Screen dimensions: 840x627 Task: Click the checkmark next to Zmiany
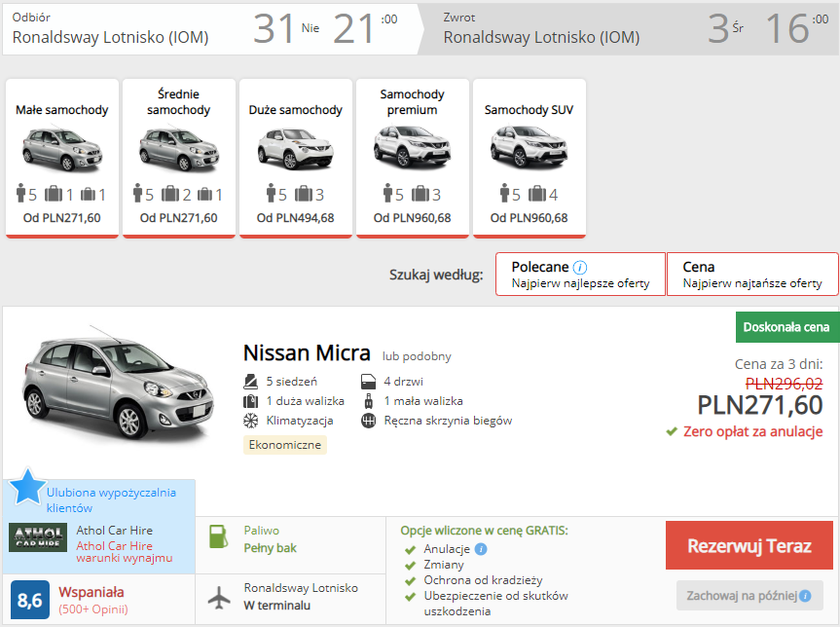coord(411,566)
